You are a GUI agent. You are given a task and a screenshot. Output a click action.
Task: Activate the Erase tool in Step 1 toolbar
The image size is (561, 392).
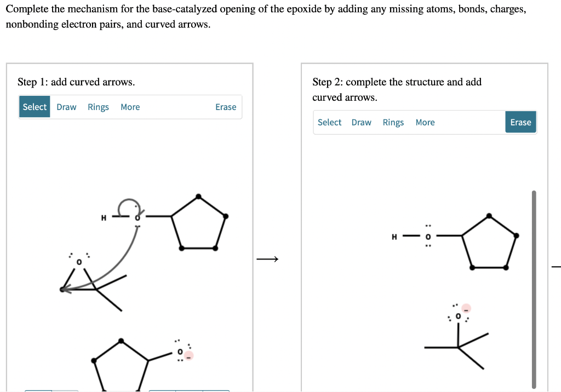tap(226, 107)
